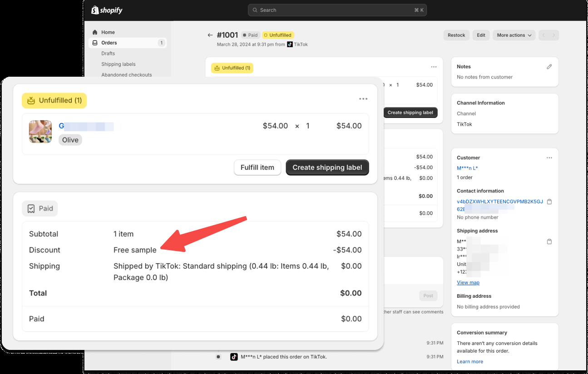Copy the shipping address via clipboard icon
The image size is (588, 374).
point(549,241)
